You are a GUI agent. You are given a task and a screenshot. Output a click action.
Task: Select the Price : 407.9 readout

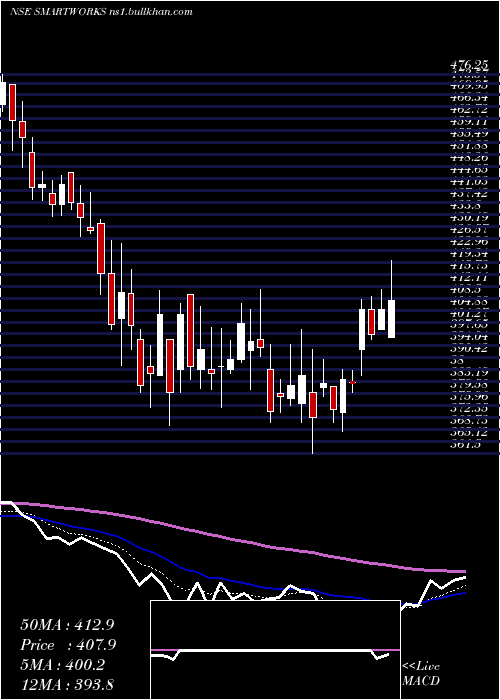click(x=68, y=645)
